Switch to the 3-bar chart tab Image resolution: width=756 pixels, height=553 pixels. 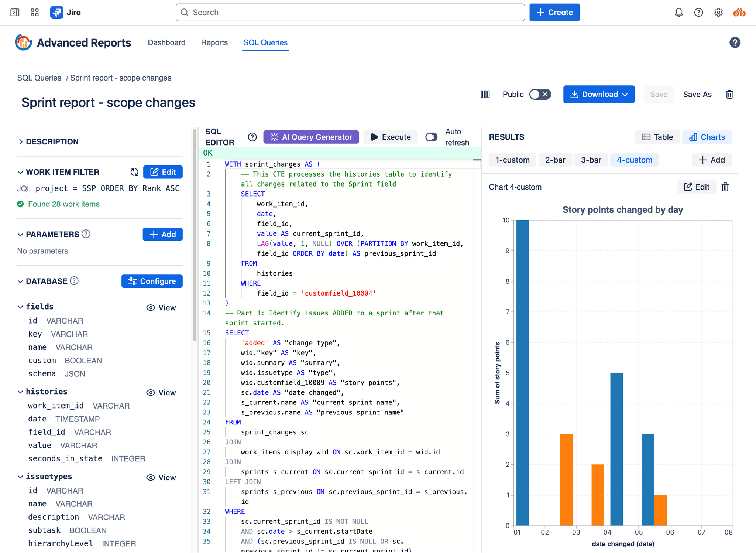[591, 160]
